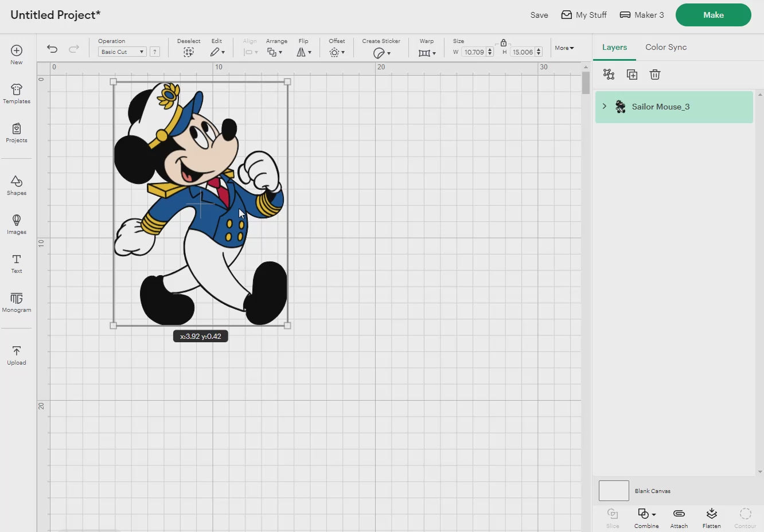Click the Blank Canvas color swatch
This screenshot has width=764, height=532.
[614, 491]
